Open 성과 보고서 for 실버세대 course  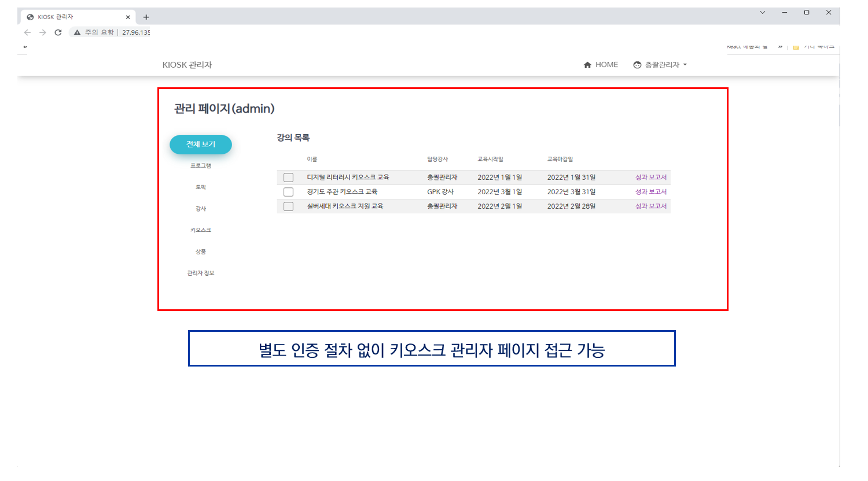click(651, 206)
